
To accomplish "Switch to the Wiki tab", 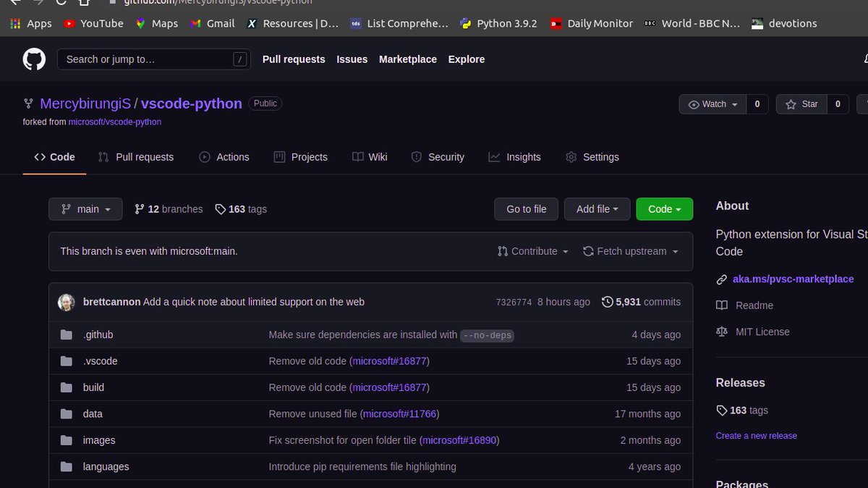I will pyautogui.click(x=369, y=157).
